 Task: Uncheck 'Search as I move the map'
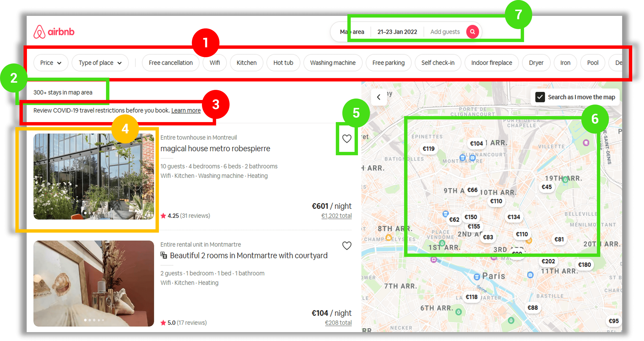540,97
